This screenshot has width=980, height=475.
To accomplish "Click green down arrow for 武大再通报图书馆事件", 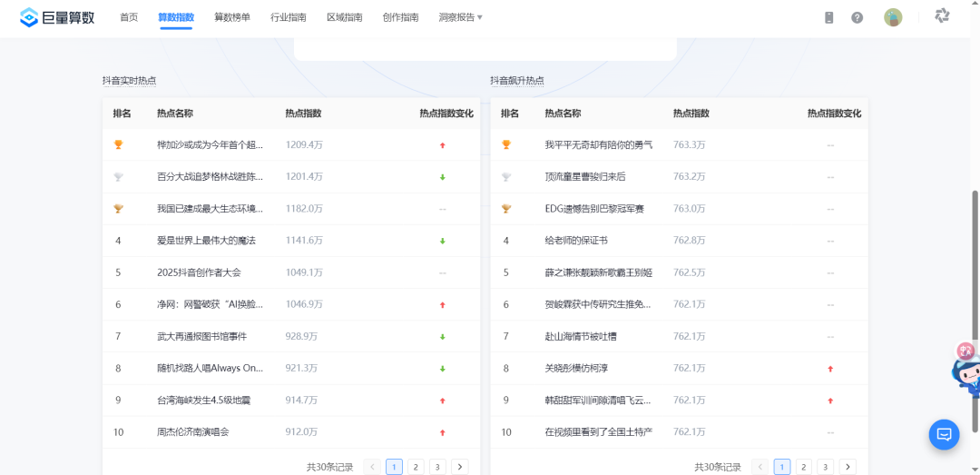I will (x=443, y=337).
